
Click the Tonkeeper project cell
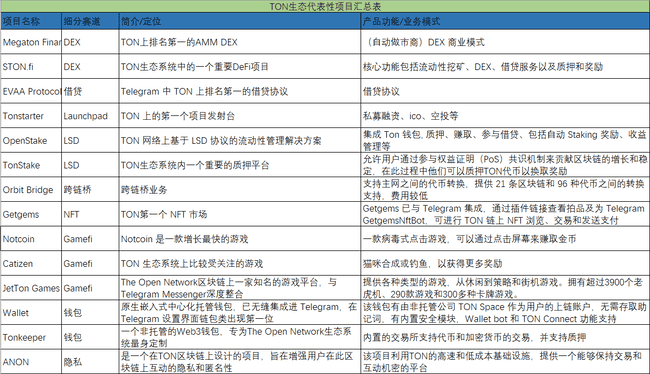point(31,338)
